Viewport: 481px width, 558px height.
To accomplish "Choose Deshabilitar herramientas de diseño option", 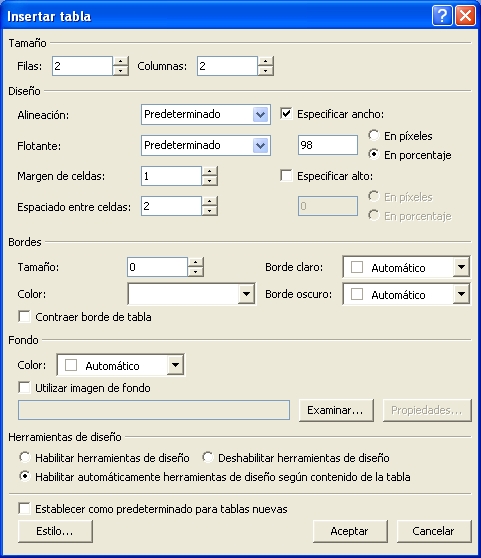I will point(208,457).
